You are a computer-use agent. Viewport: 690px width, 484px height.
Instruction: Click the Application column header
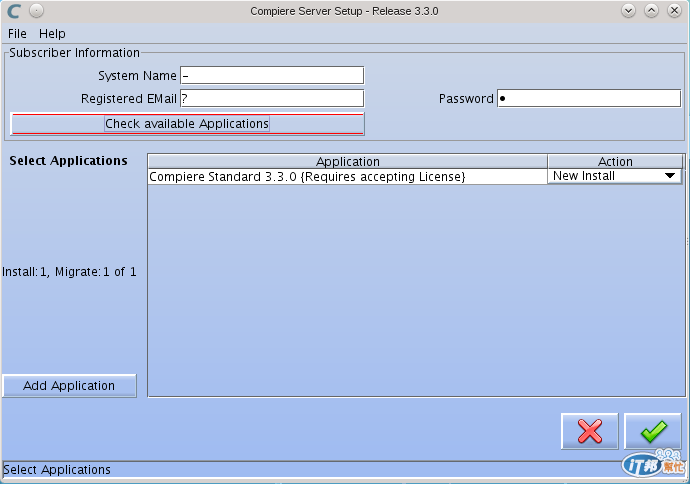348,161
